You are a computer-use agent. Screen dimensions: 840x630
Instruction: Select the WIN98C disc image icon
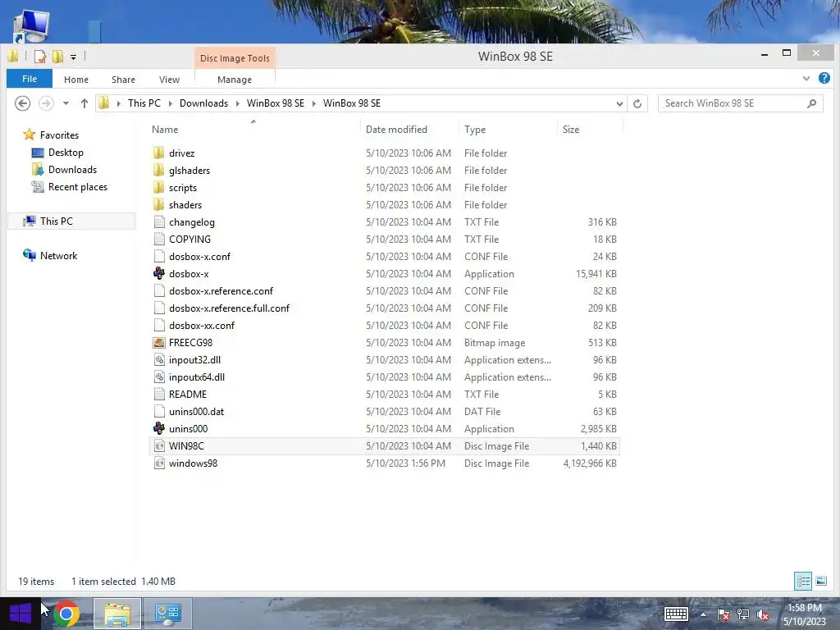pyautogui.click(x=158, y=446)
